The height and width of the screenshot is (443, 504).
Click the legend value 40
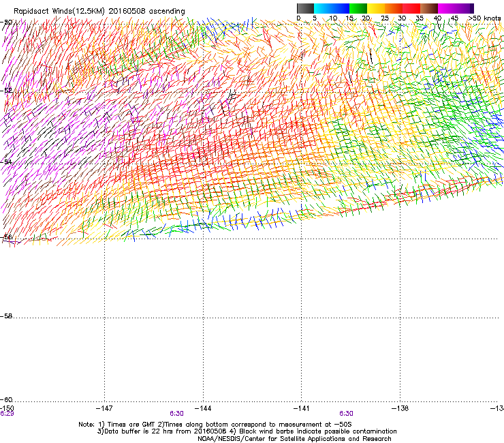pyautogui.click(x=437, y=18)
